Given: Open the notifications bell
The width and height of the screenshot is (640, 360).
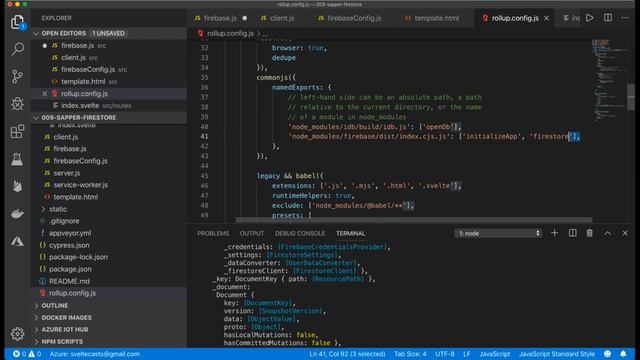Looking at the screenshot, I should pos(623,354).
